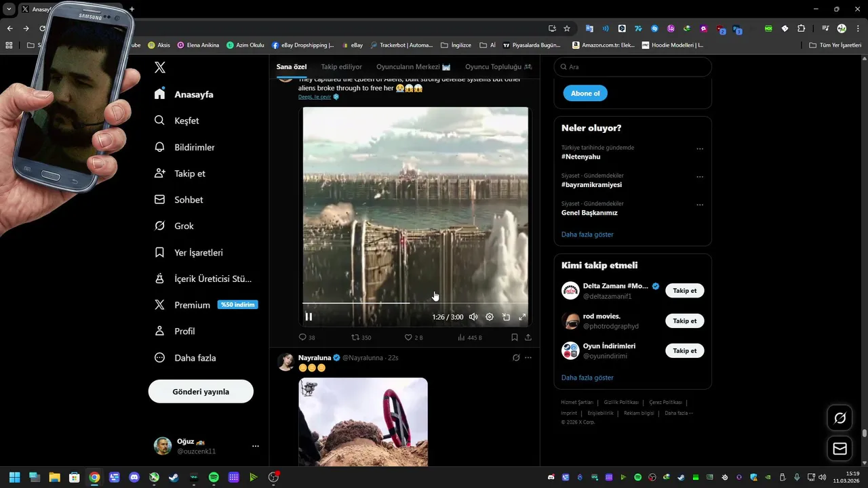Click Grok icon on Nayraluna's post
This screenshot has height=488, width=868.
516,358
